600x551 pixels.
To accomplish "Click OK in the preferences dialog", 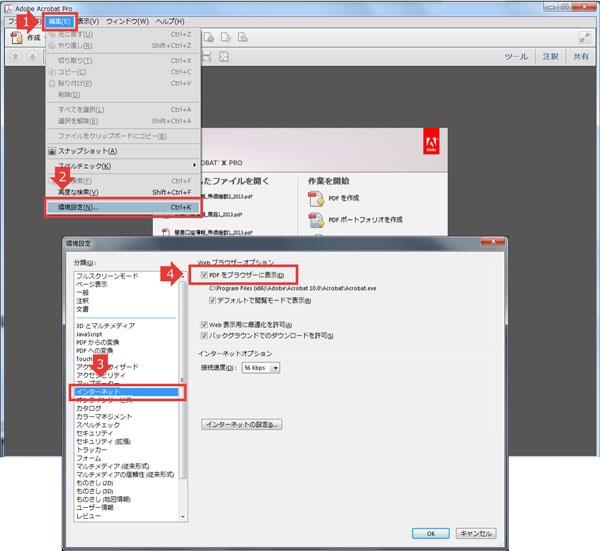I will tap(430, 533).
